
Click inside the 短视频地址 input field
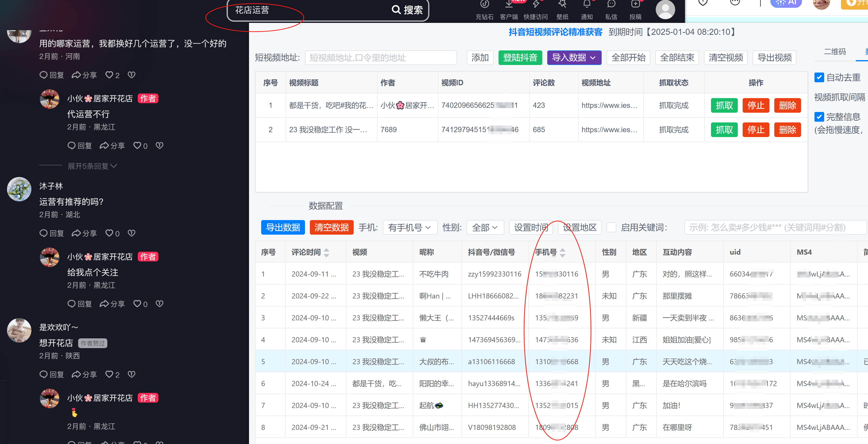380,58
